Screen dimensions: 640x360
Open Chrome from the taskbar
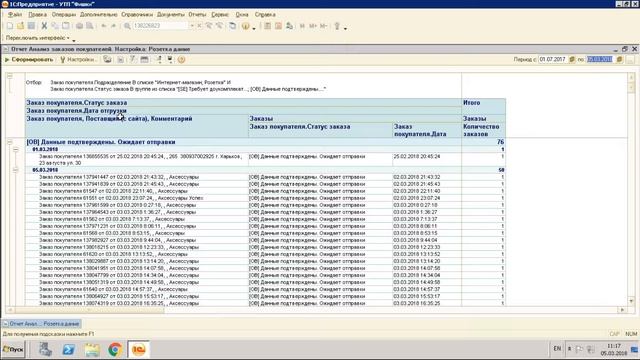pyautogui.click(x=115, y=349)
